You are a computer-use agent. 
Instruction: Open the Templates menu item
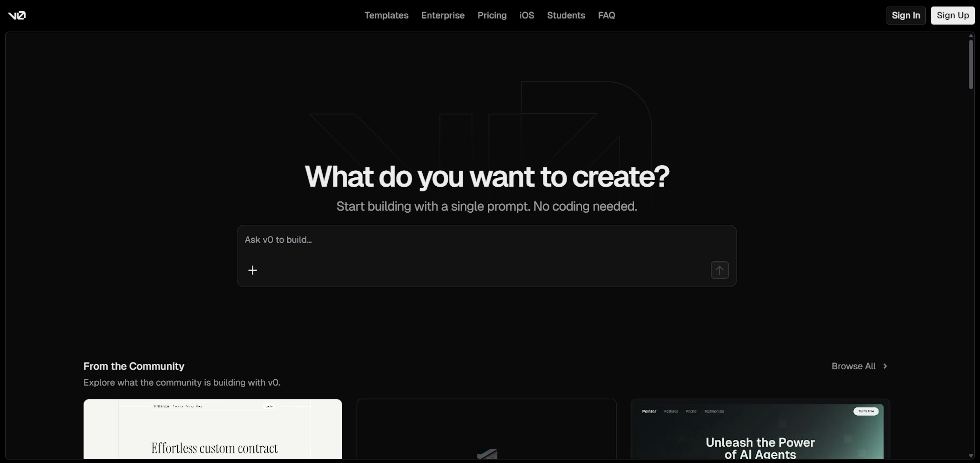386,15
